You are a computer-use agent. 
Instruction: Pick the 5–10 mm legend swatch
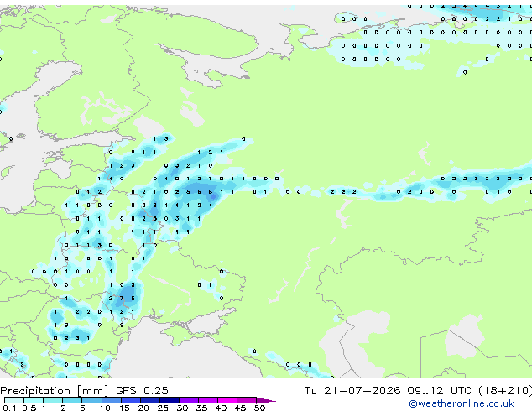(x=91, y=400)
